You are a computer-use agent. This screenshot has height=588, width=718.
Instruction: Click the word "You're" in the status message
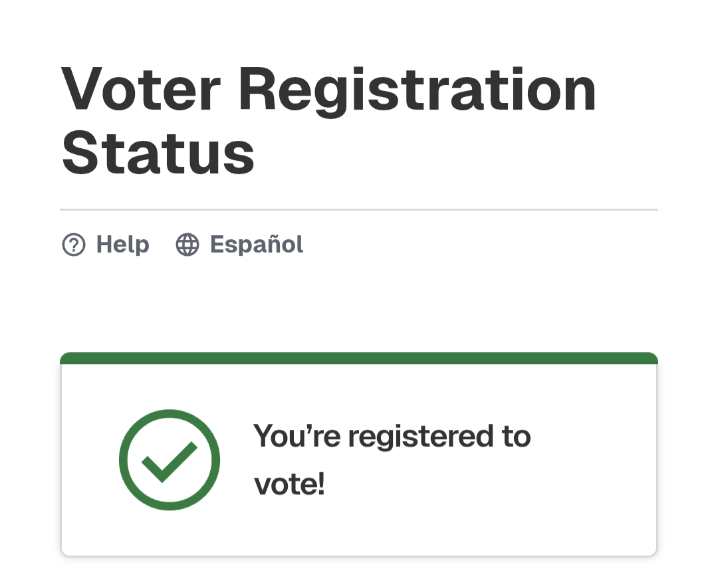coord(297,437)
